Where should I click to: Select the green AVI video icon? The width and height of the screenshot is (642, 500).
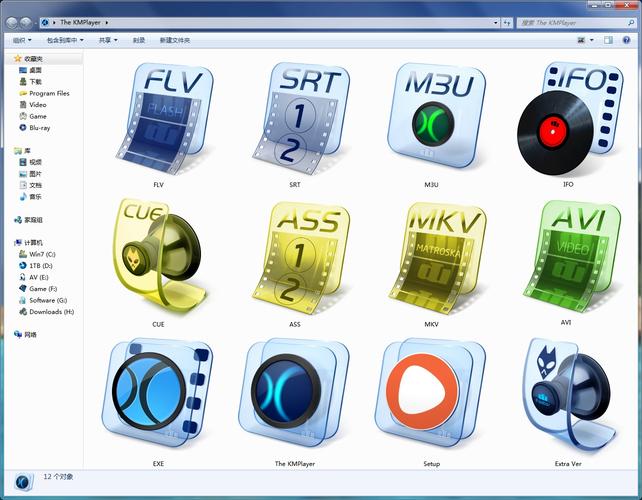click(x=572, y=256)
